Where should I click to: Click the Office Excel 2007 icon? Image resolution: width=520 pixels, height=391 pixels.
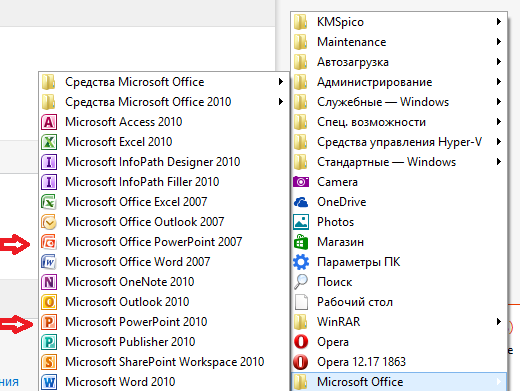(49, 202)
